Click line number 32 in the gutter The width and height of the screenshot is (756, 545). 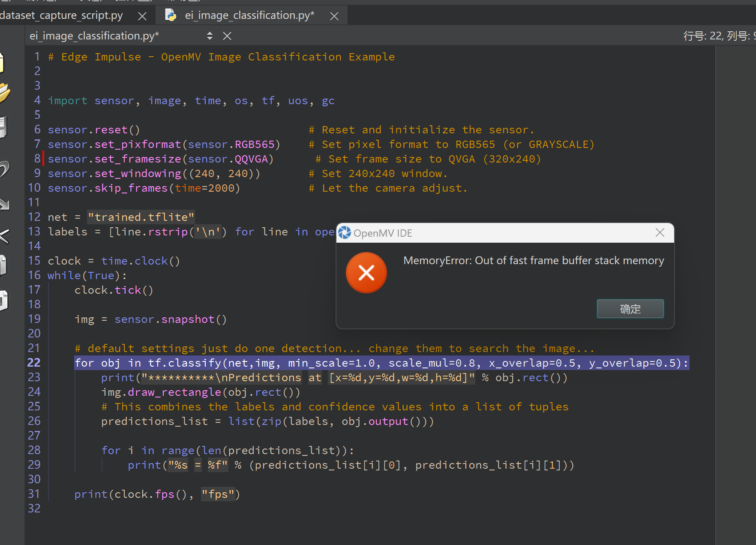coord(34,509)
